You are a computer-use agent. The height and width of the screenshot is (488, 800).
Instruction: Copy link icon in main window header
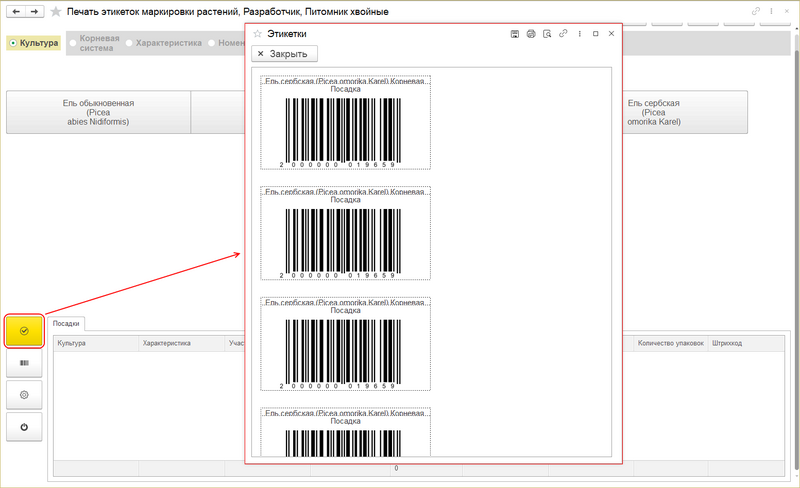pos(756,11)
